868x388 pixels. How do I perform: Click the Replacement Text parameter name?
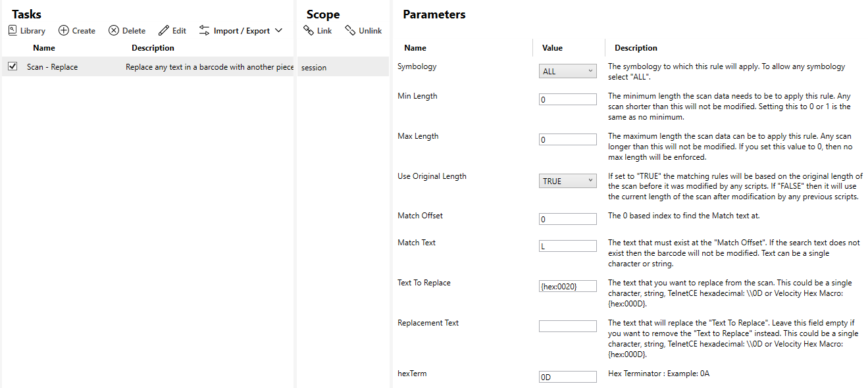pyautogui.click(x=428, y=323)
